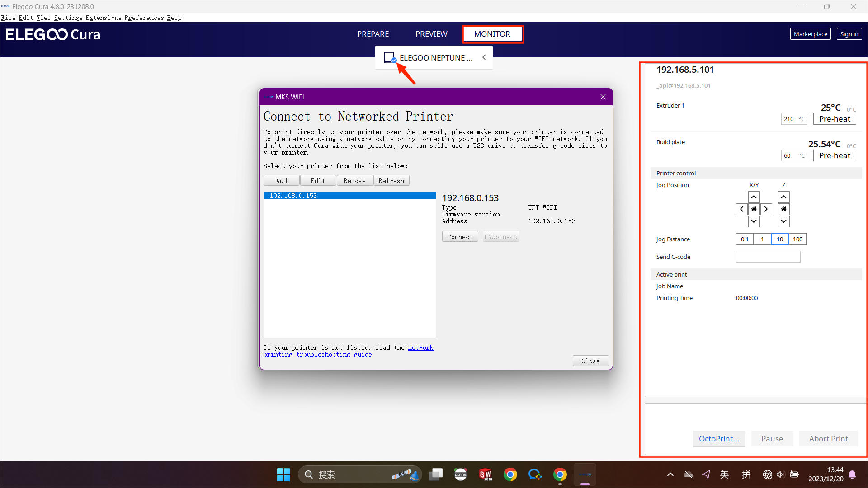Open the Extensions menu
The image size is (868, 488).
(104, 18)
